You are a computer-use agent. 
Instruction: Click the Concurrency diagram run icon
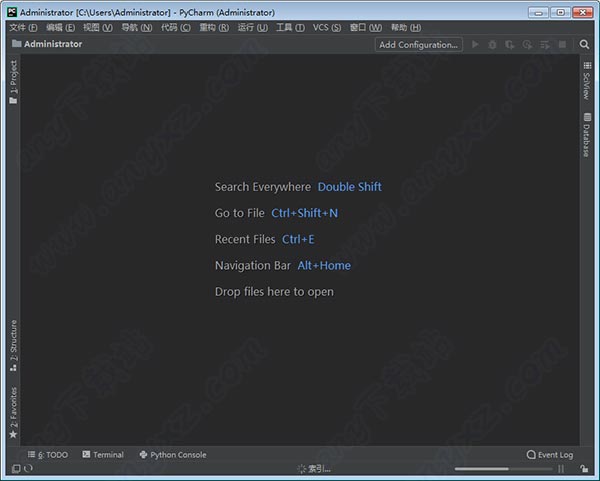click(x=545, y=45)
